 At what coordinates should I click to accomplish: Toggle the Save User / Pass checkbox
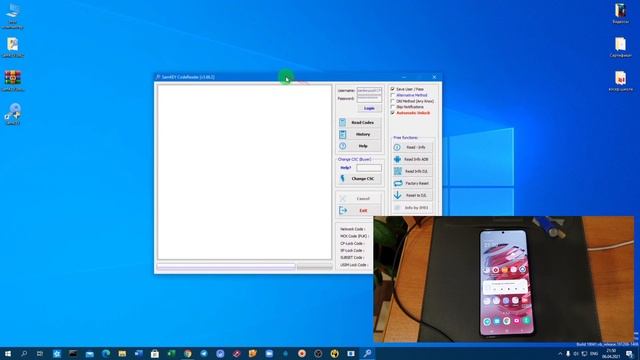(x=393, y=89)
